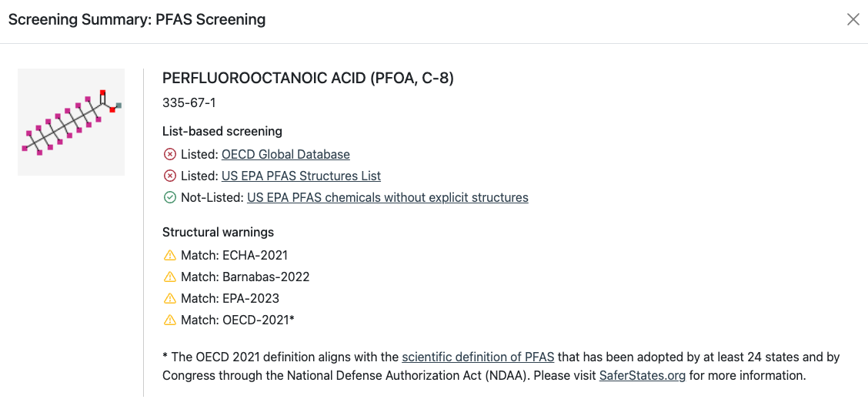Click the Screening Summary: PFAS Screening title
This screenshot has width=868, height=416.
click(x=137, y=20)
